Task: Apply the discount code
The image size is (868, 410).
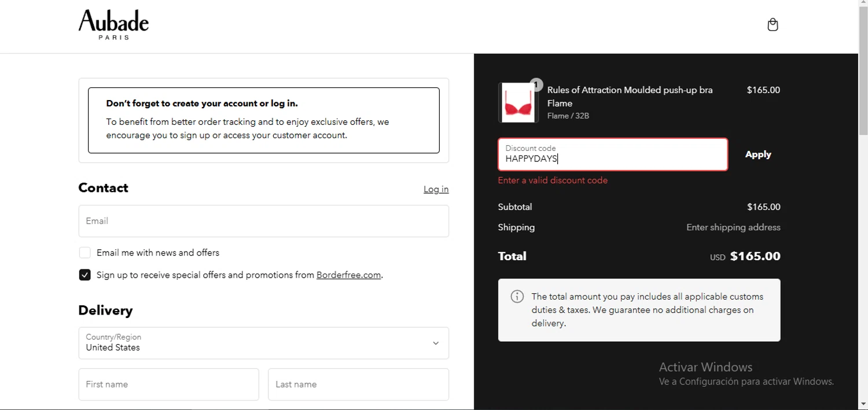Action: 758,154
